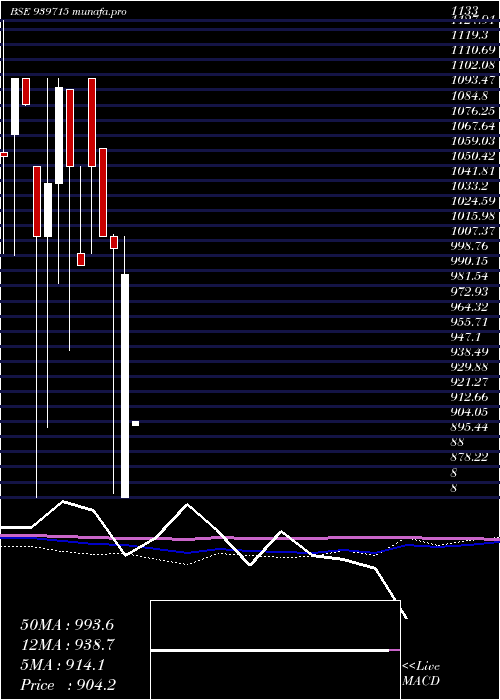This screenshot has height=700, width=500.
Task: Click the 955.71 price level
Action: coord(469,322)
